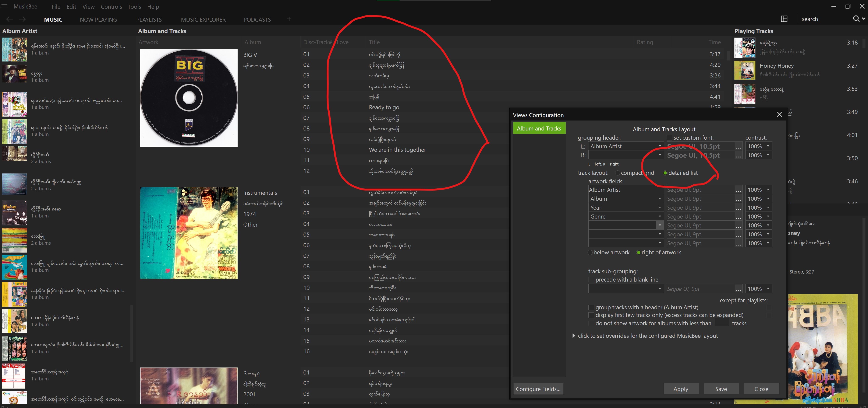Click the BIG V album artwork
The width and height of the screenshot is (868, 408).
(x=189, y=98)
